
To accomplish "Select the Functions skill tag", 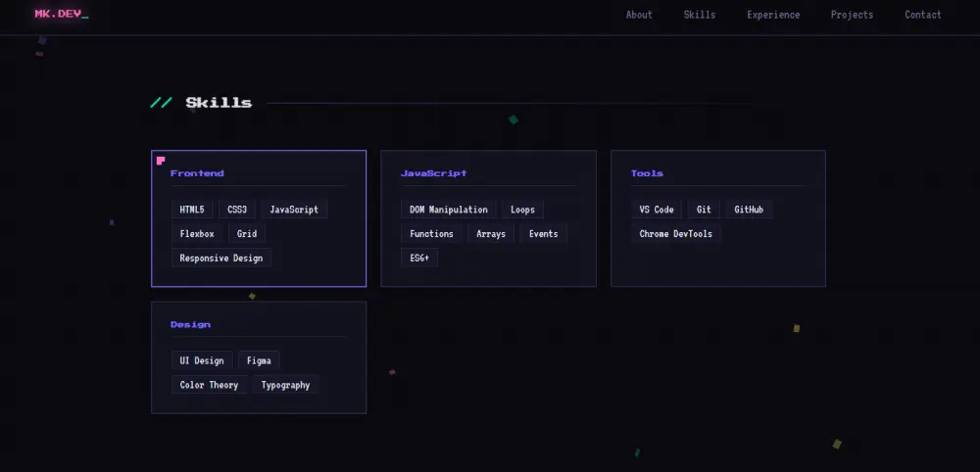I will click(x=431, y=233).
